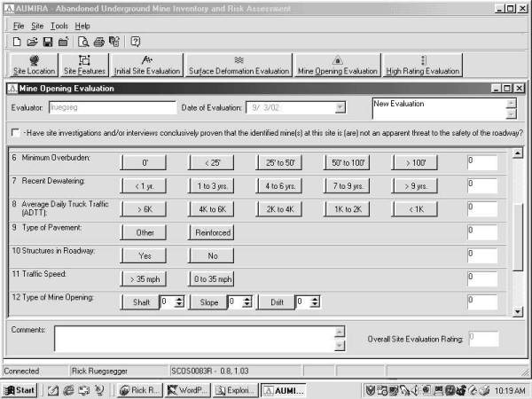
Task: Open the Site Features section
Action: tap(84, 65)
